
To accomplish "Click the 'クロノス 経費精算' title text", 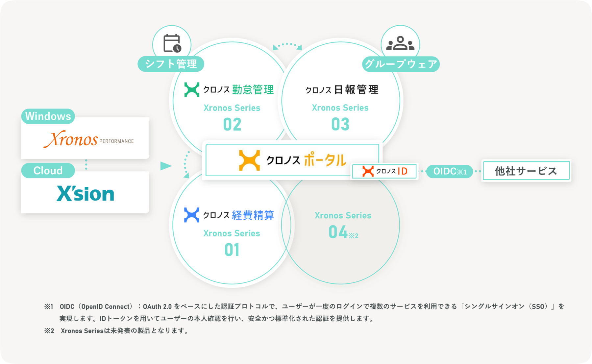I will [238, 215].
